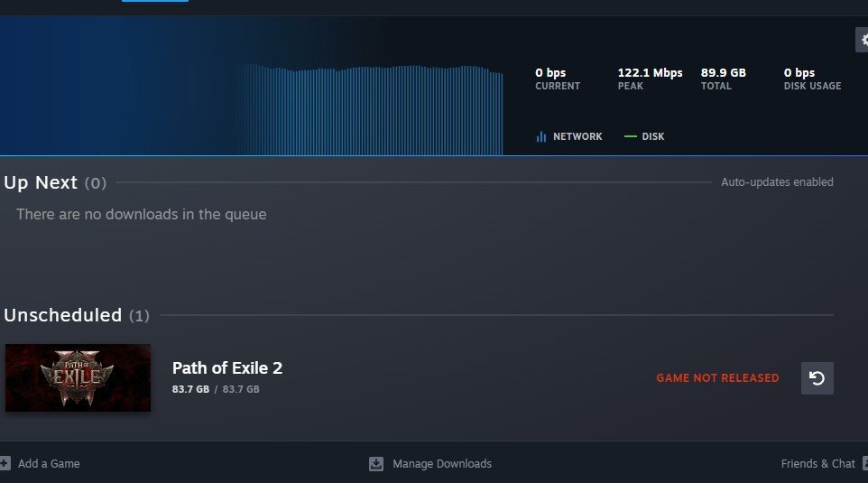This screenshot has height=483, width=868.
Task: Click the blue network throughput graph
Action: tap(372, 110)
